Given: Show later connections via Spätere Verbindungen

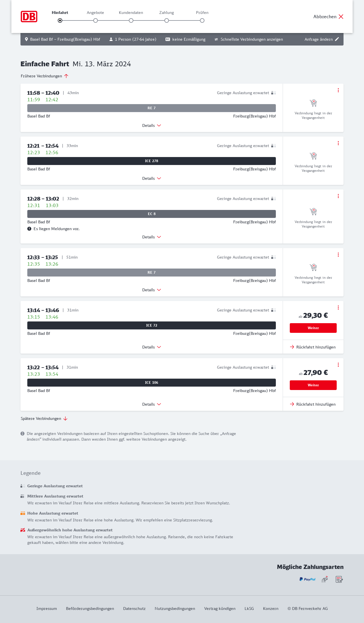Looking at the screenshot, I should 44,418.
